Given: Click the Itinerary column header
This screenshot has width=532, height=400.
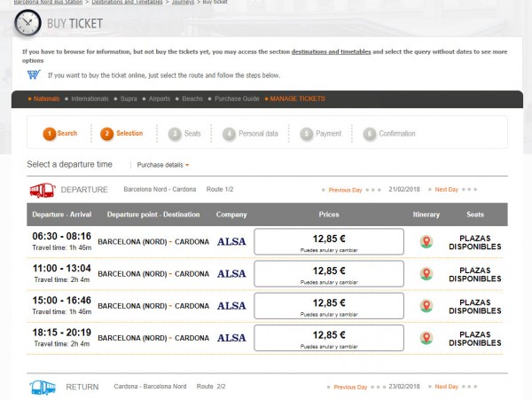Looking at the screenshot, I should coord(426,215).
